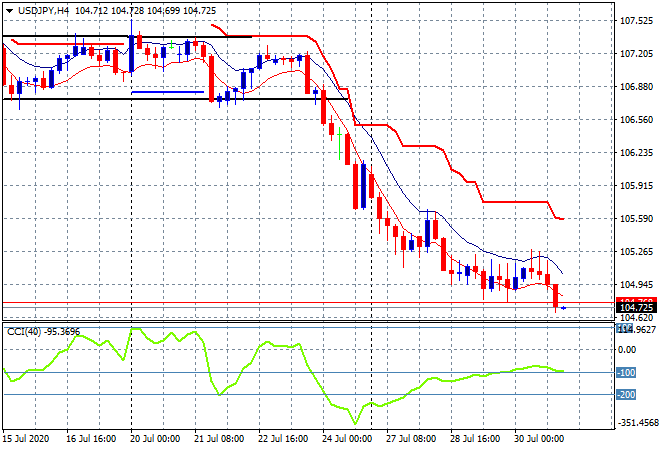Click the chart shift triangle next to USDJPY,H4
The height and width of the screenshot is (450, 660).
[x=9, y=10]
